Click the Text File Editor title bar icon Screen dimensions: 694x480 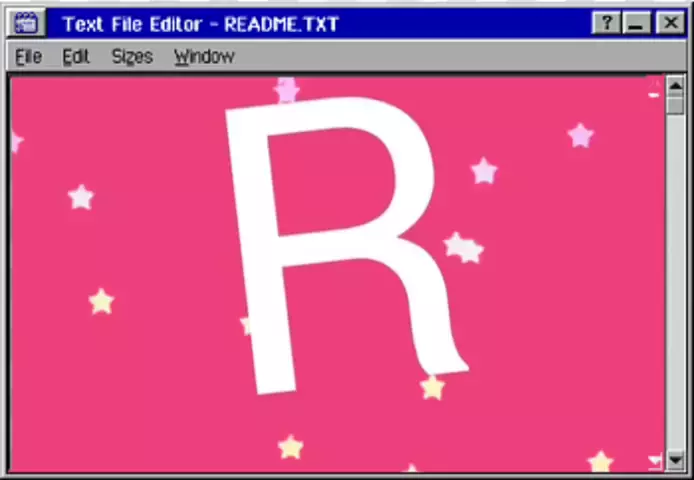point(27,23)
